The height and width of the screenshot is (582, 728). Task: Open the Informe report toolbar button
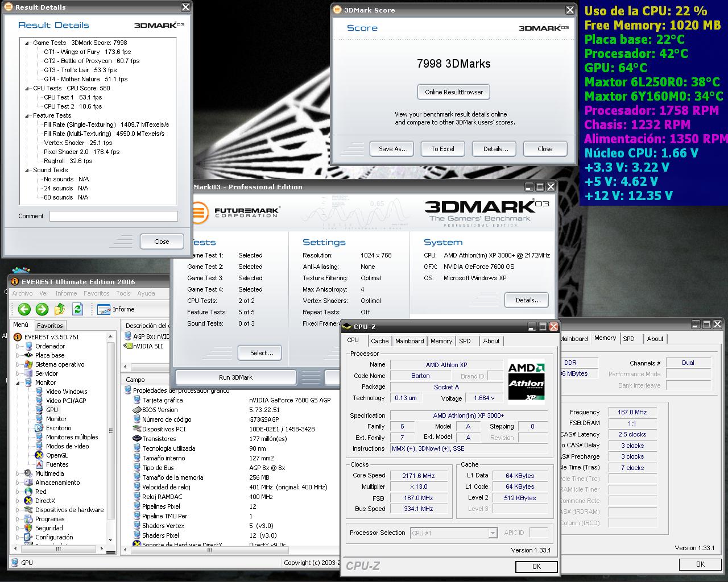(117, 309)
